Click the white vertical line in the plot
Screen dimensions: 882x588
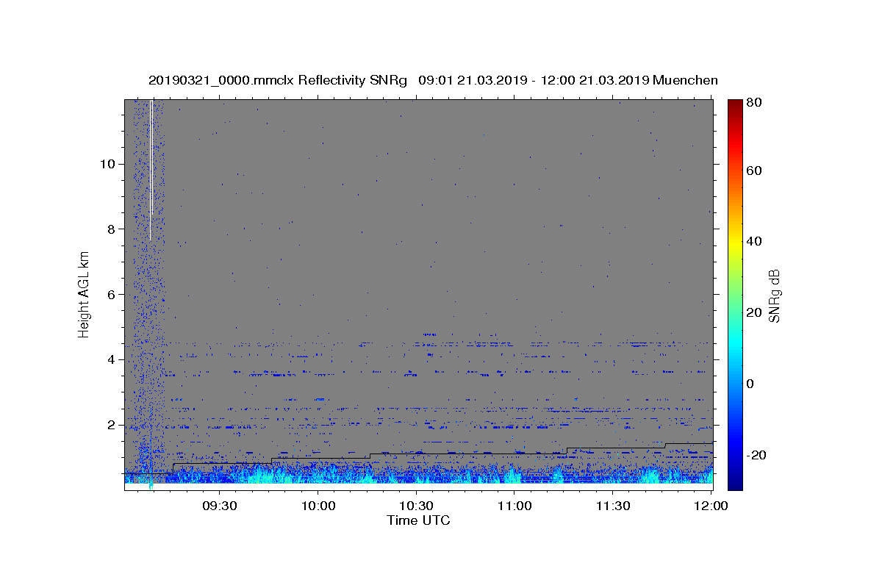pos(151,171)
